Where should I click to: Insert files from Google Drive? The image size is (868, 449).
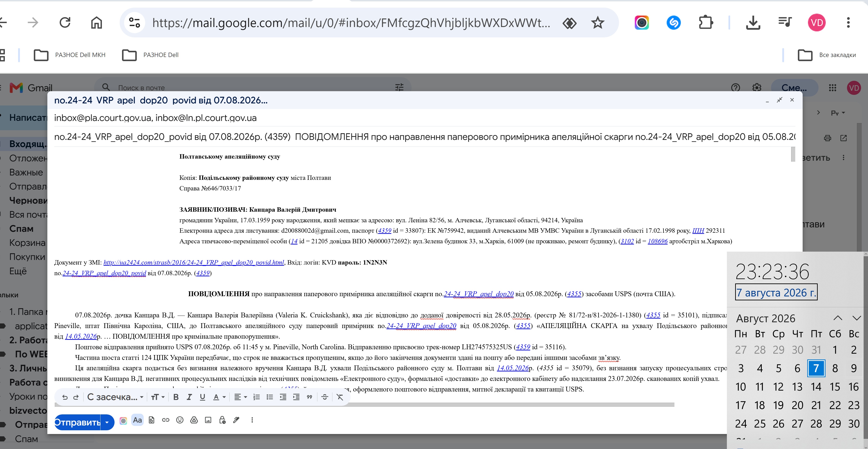194,420
